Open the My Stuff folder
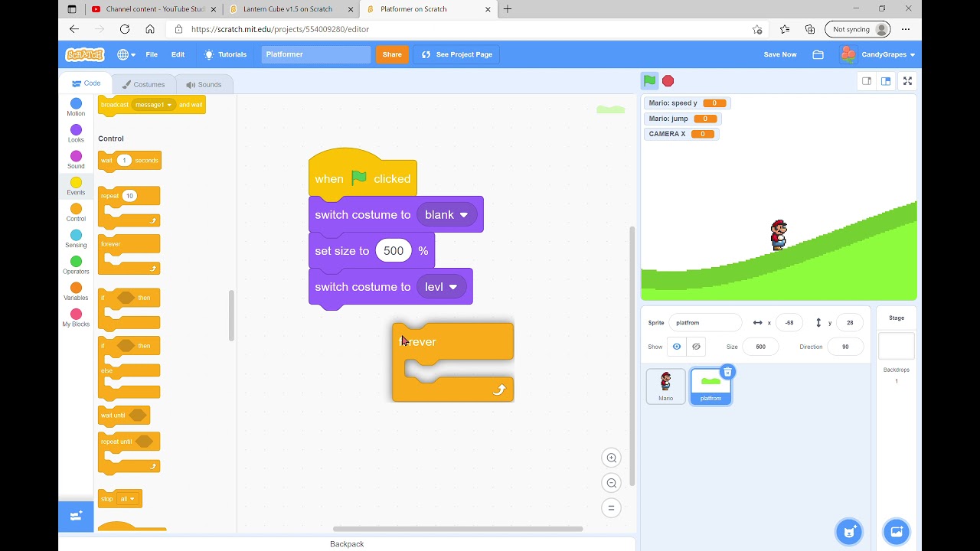The width and height of the screenshot is (980, 551). point(818,54)
